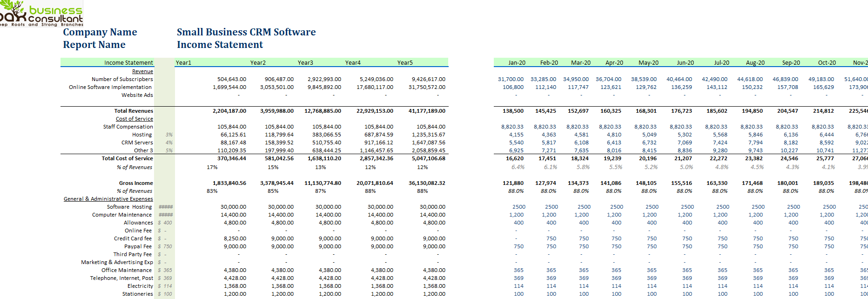Image resolution: width=868 pixels, height=299 pixels.
Task: Select the Year2 column header
Action: click(258, 63)
